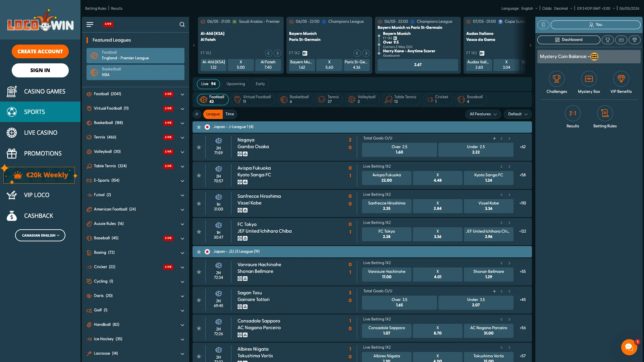Open the Default sort dropdown

pyautogui.click(x=518, y=114)
